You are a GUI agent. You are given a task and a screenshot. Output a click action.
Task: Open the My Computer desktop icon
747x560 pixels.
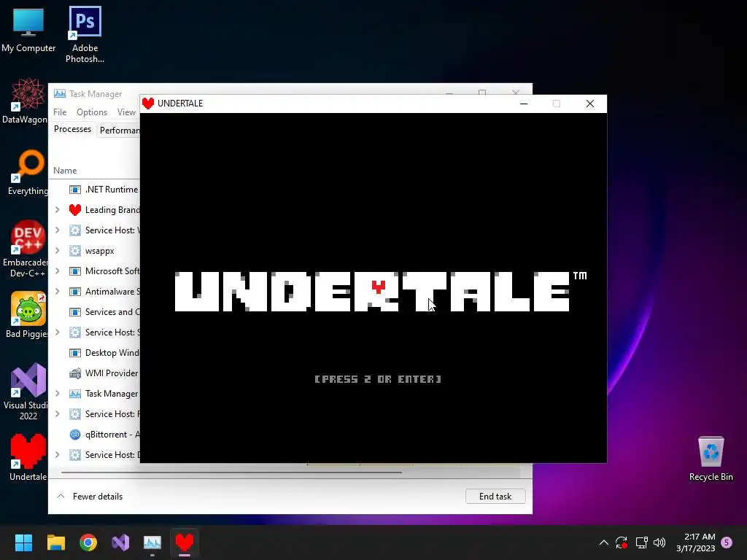pyautogui.click(x=28, y=30)
